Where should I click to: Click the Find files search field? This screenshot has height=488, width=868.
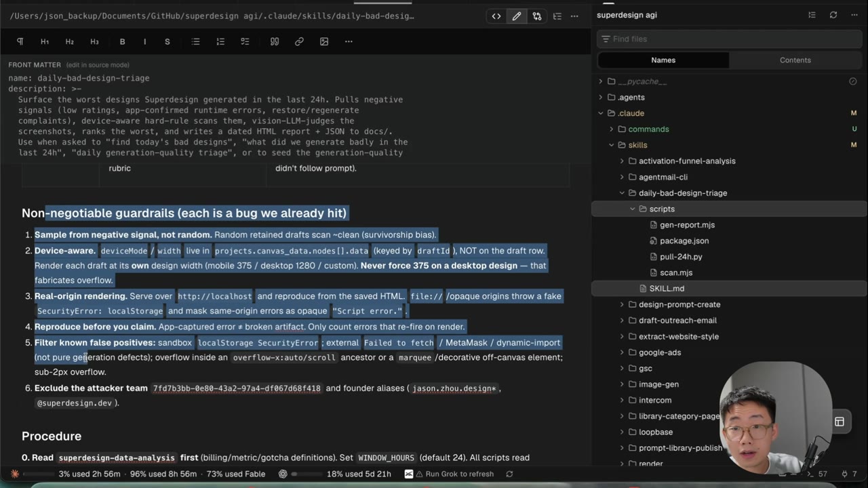729,39
